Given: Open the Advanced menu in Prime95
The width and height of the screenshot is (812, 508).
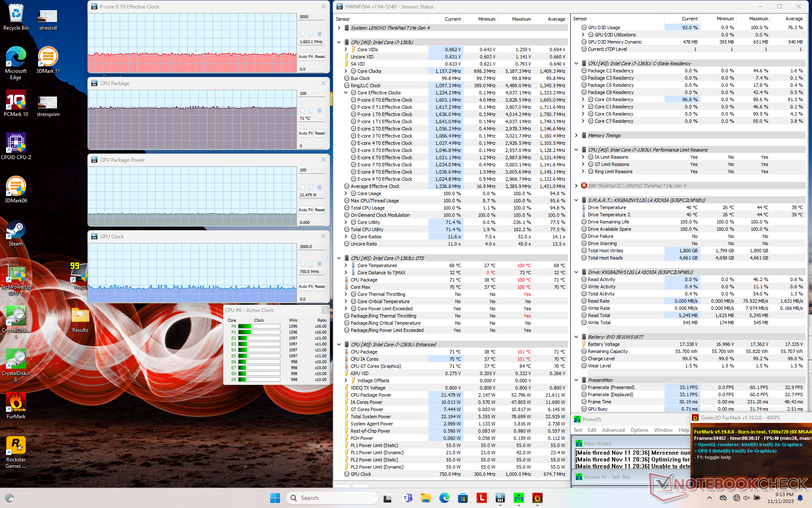Looking at the screenshot, I should (x=613, y=430).
